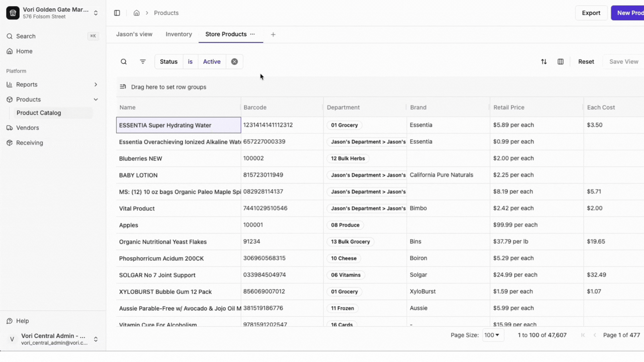The image size is (644, 362).
Task: Click the 08 Produce department tag
Action: (x=345, y=225)
